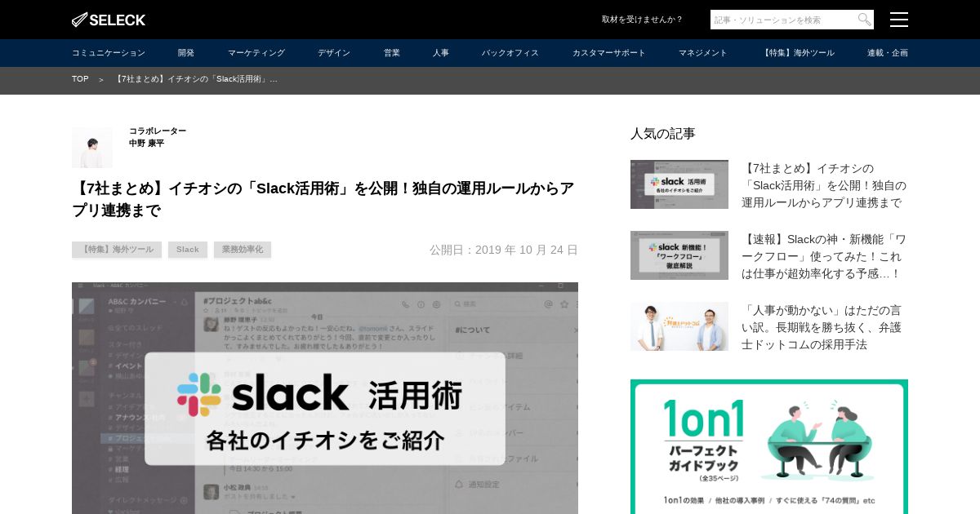Open the 取材を受けませんか？ link

coord(642,20)
